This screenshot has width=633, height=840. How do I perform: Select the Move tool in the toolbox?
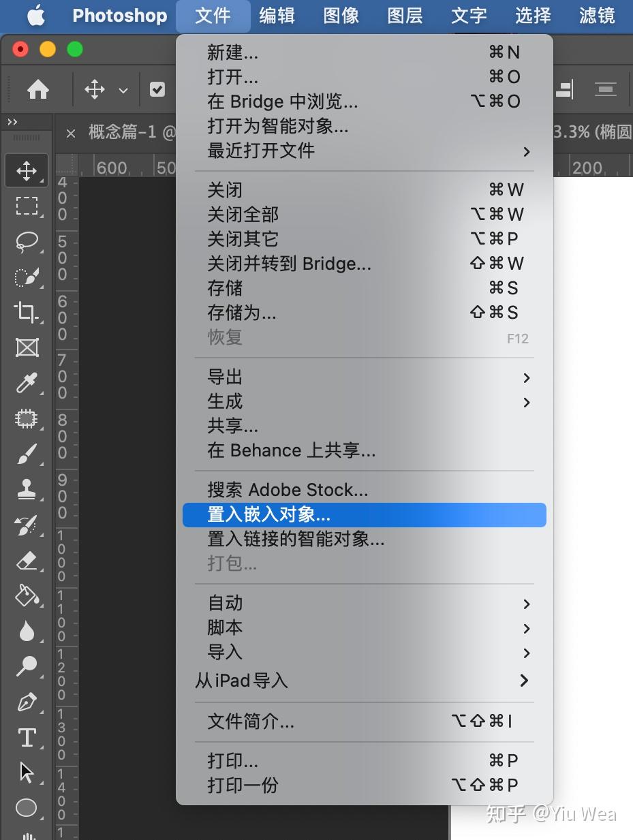pyautogui.click(x=27, y=170)
